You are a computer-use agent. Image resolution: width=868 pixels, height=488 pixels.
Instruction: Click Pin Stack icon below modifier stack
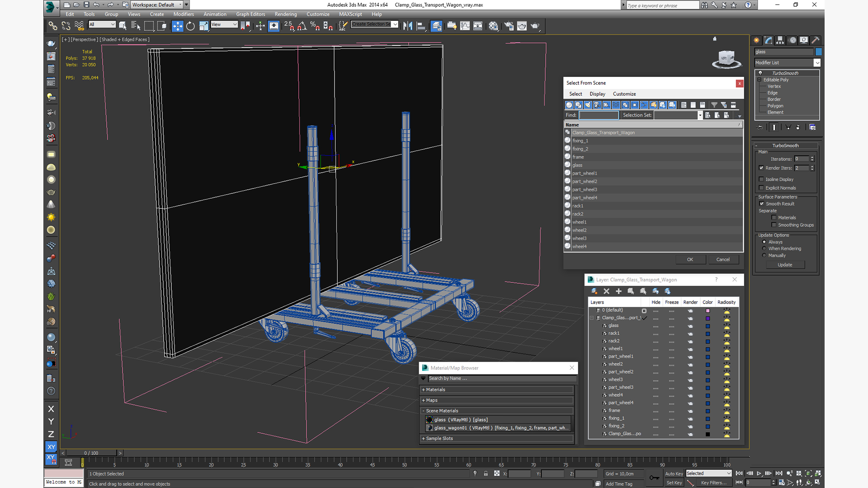pyautogui.click(x=760, y=127)
